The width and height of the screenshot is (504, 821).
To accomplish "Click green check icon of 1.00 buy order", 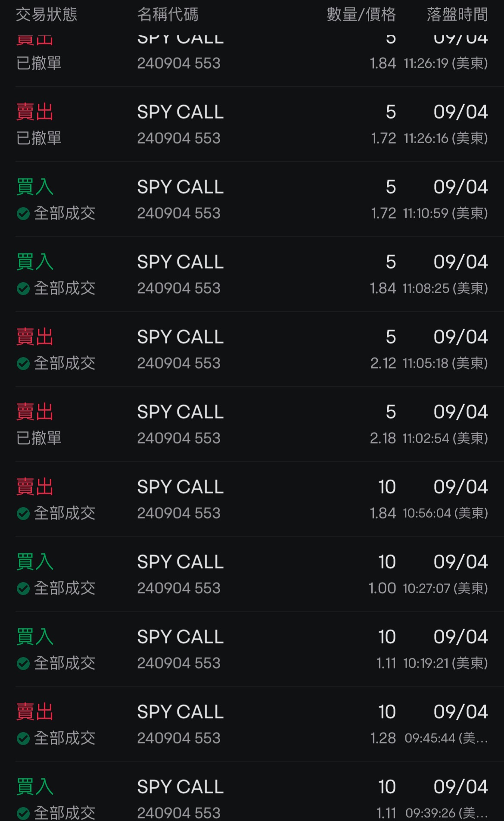I will (23, 588).
